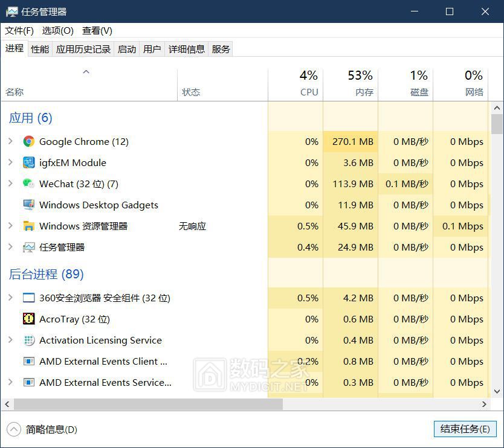The height and width of the screenshot is (448, 504).
Task: Open the 详细信息 tab
Action: (186, 50)
